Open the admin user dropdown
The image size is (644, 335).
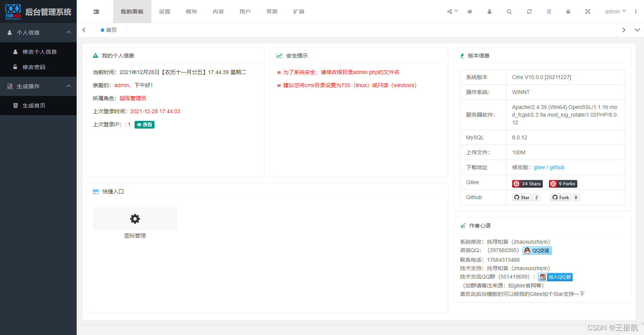tap(615, 12)
